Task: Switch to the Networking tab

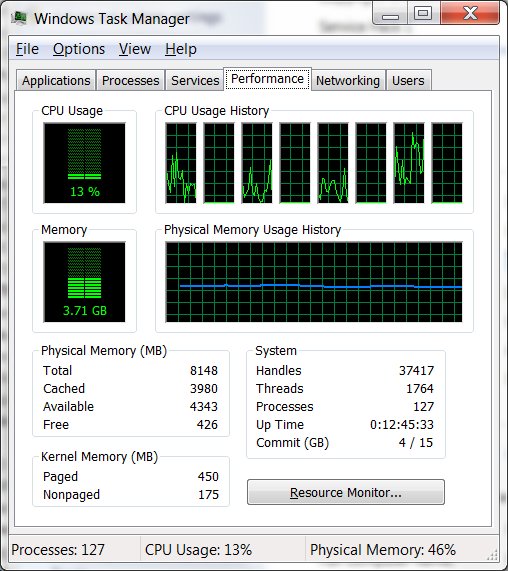Action: click(348, 80)
